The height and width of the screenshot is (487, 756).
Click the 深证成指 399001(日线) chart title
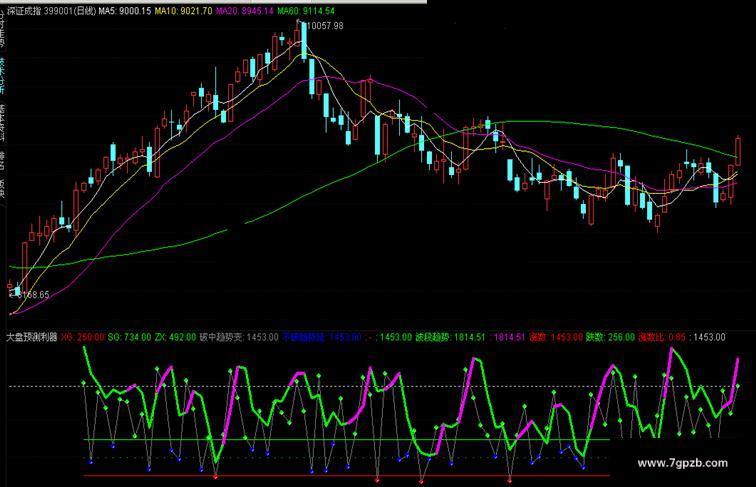[x=52, y=11]
